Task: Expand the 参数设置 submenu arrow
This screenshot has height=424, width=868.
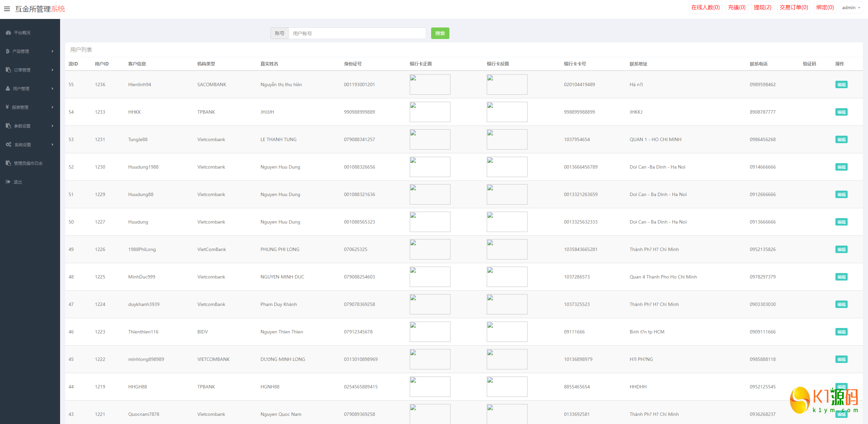Action: click(x=53, y=126)
